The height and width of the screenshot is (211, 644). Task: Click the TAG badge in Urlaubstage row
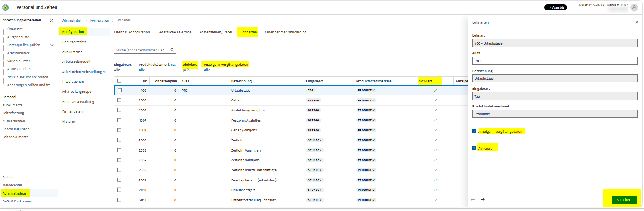[311, 91]
